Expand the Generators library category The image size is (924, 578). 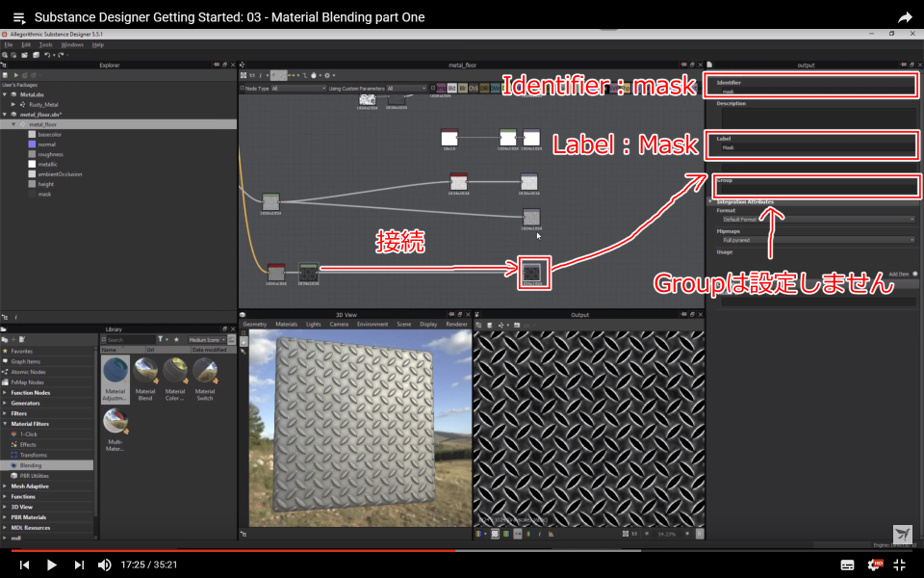point(5,404)
